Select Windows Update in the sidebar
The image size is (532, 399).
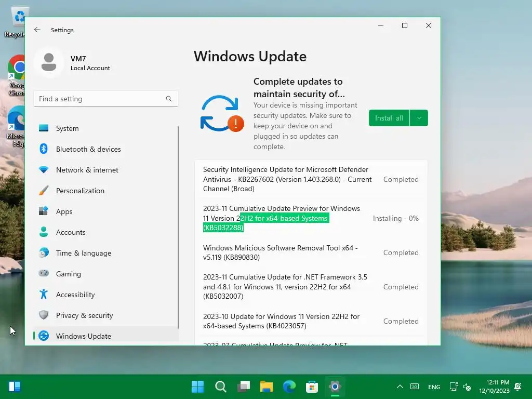[106, 336]
